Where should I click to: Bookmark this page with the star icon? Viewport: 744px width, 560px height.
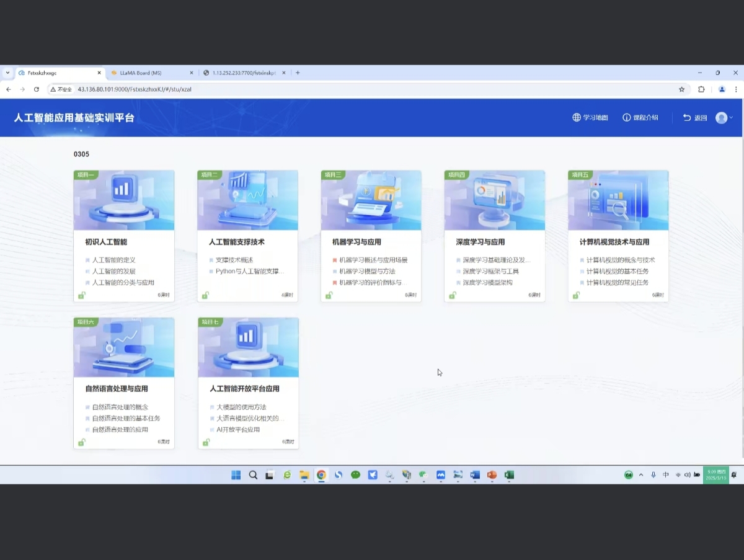681,89
